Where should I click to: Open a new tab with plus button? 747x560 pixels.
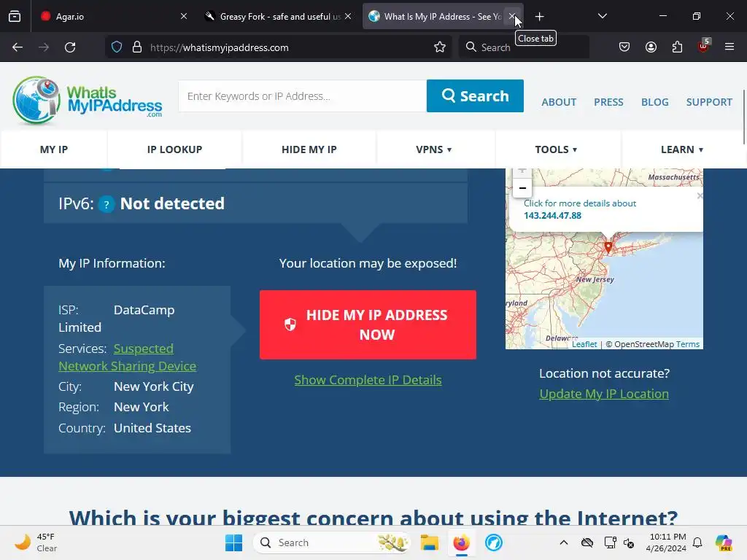[539, 17]
